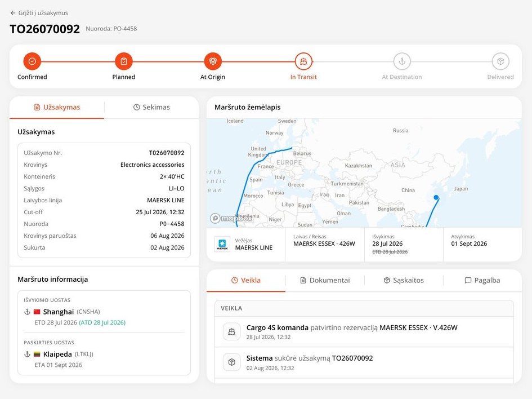This screenshot has width=532, height=399.
Task: Click the green ATD 28 Jul 2026 text
Action: click(x=102, y=322)
